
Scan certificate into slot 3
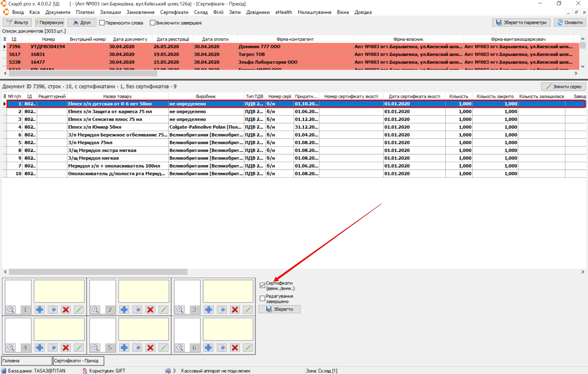click(x=222, y=309)
